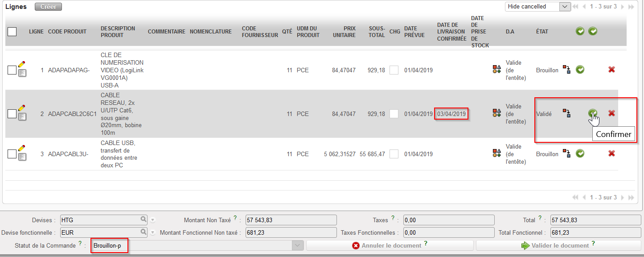Tick the select-all checkbox in the header

12,32
